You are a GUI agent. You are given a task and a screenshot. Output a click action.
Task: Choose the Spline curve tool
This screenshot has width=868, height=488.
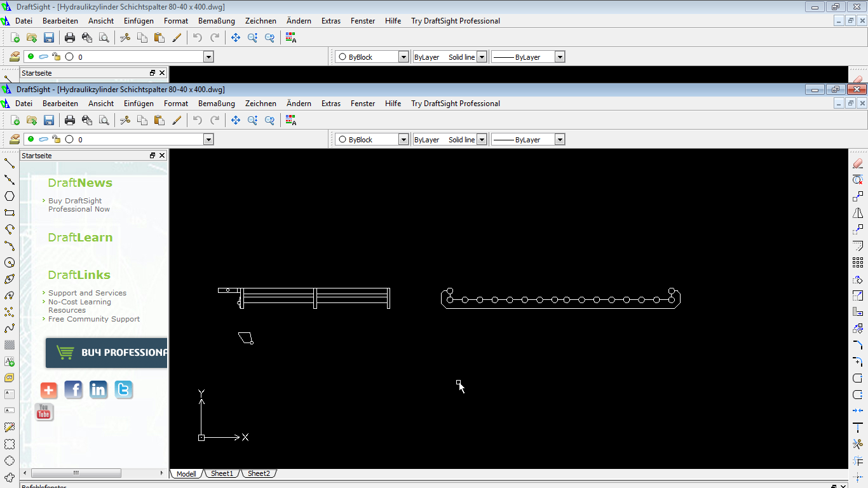pyautogui.click(x=10, y=329)
